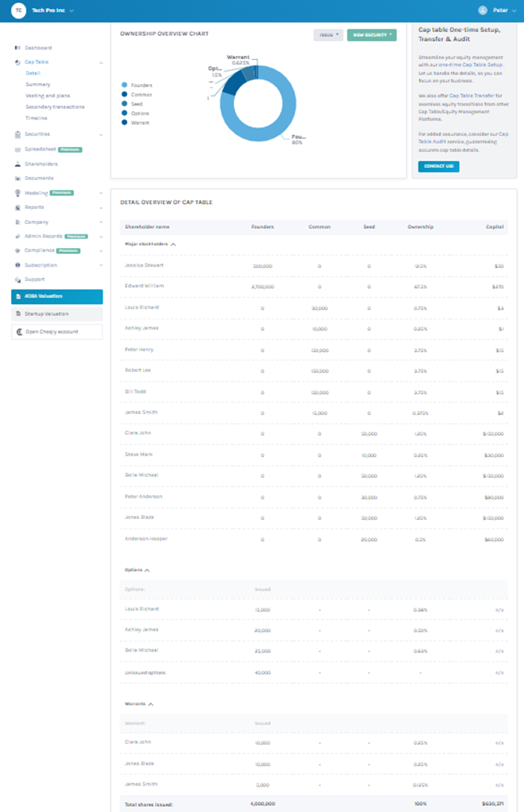Click the Contact Us button
Image resolution: width=524 pixels, height=812 pixels.
(x=439, y=166)
